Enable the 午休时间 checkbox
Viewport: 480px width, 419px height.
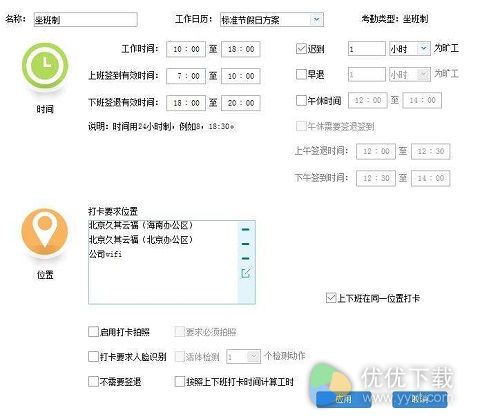click(x=301, y=100)
